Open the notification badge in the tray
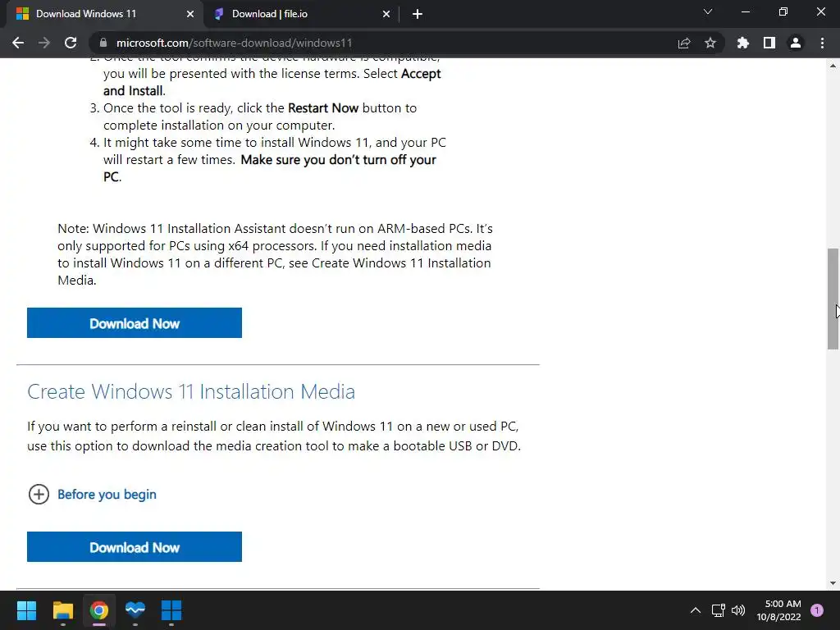 tap(817, 610)
